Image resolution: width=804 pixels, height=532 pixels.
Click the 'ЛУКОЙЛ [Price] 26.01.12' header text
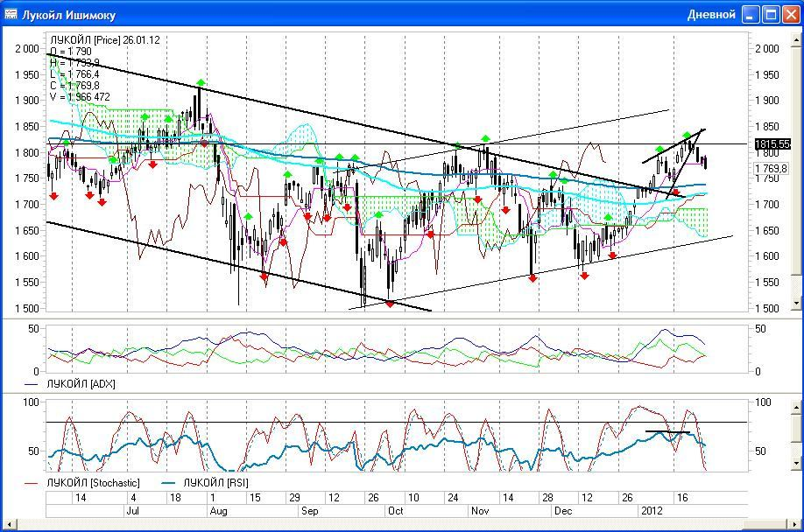click(x=104, y=40)
